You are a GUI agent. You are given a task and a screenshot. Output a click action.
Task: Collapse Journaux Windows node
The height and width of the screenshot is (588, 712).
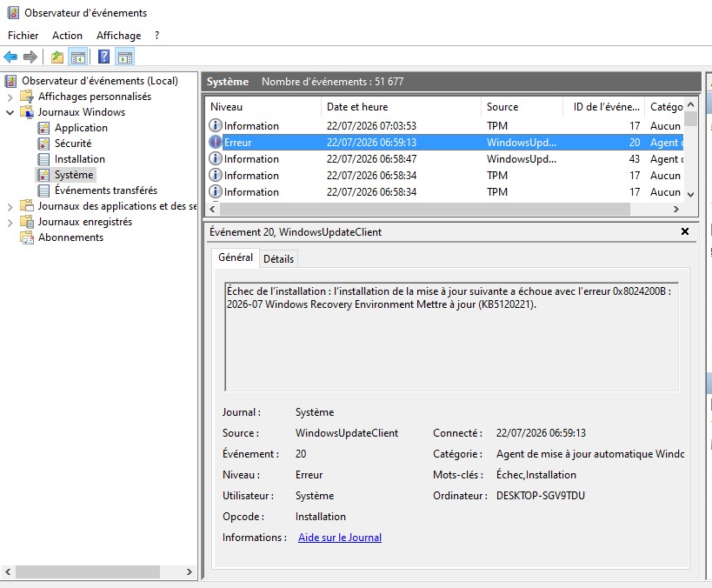10,112
